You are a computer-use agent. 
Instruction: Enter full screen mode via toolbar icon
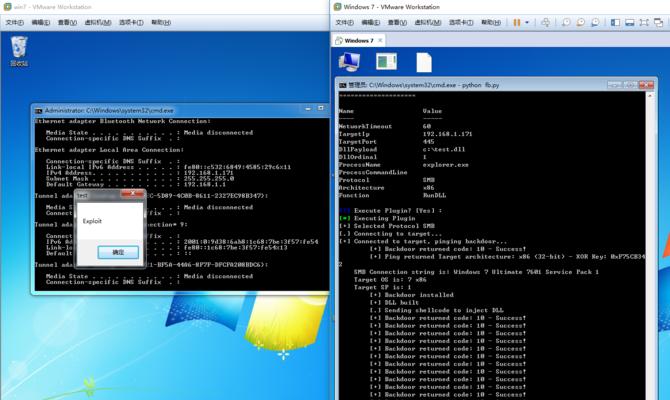644,22
